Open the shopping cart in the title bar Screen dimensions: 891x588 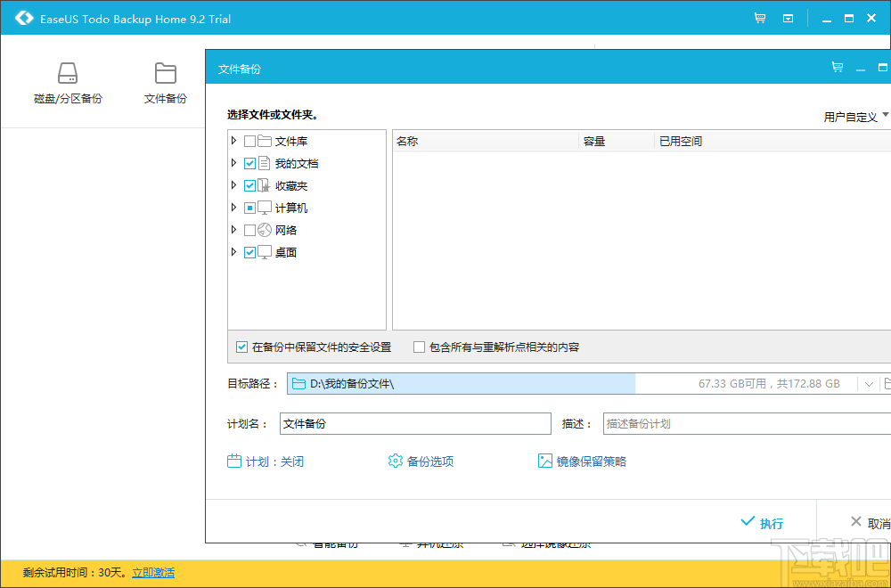click(759, 17)
